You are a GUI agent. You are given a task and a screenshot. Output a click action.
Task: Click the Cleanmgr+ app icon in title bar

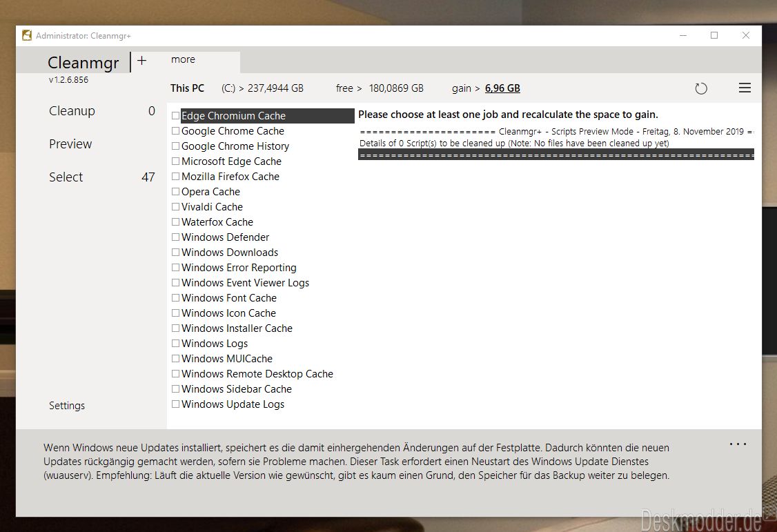27,35
